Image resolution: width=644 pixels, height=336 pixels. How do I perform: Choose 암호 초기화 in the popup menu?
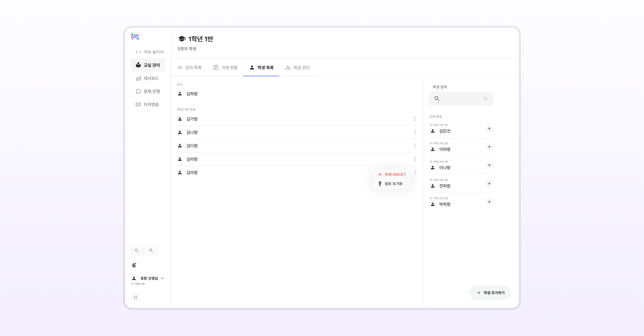pyautogui.click(x=393, y=184)
